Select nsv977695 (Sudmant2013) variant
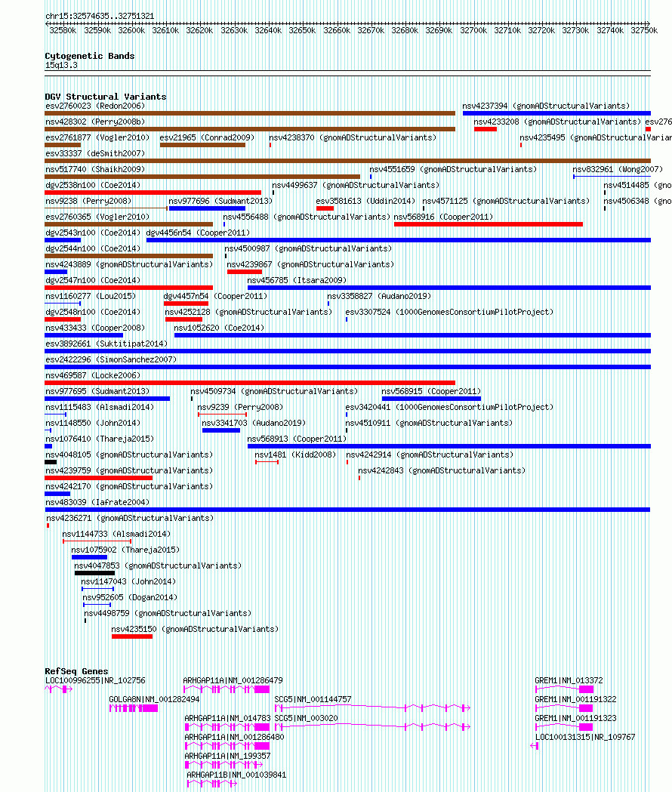 [97, 391]
